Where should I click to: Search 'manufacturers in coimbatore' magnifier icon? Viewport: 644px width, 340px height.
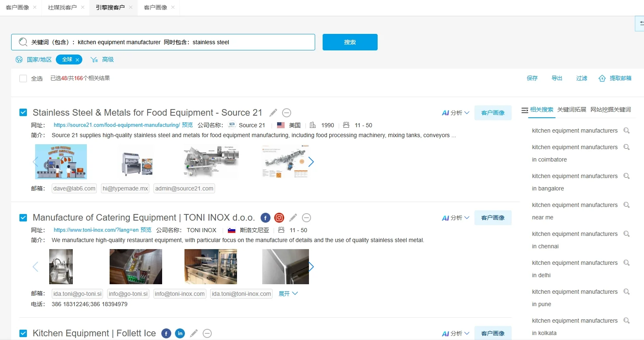click(627, 147)
